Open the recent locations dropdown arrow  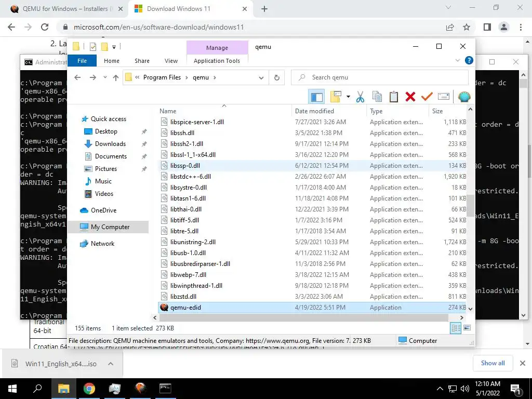(x=105, y=77)
